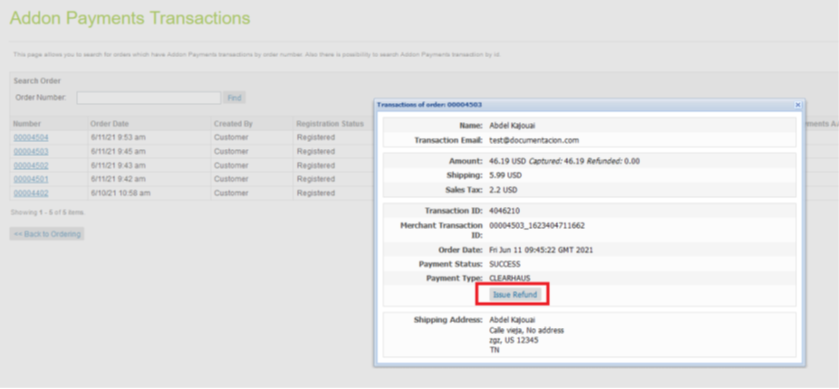This screenshot has width=839, height=389.
Task: Sort by the Order Date column header
Action: [x=110, y=124]
